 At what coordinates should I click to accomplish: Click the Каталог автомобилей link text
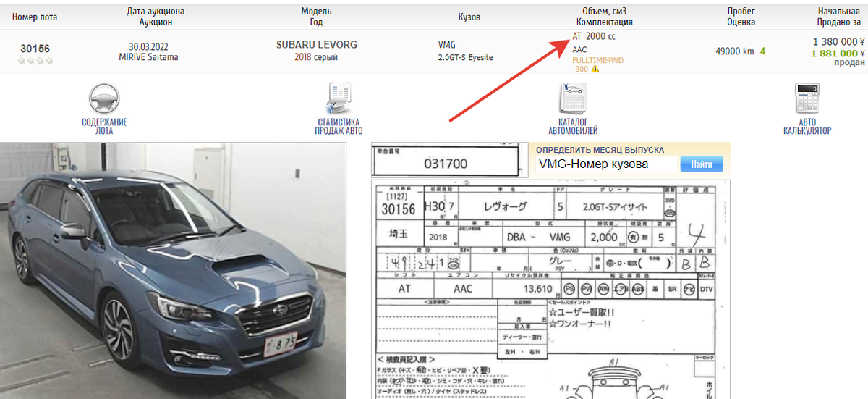click(x=573, y=127)
